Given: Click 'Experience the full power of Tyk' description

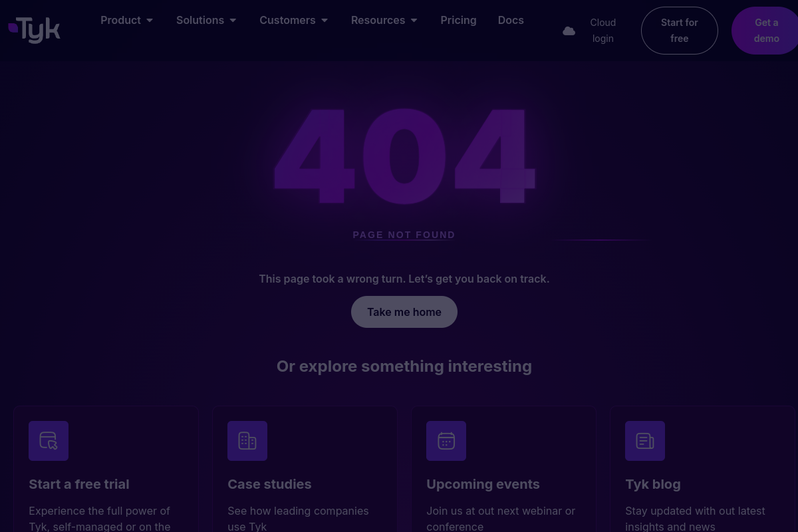Looking at the screenshot, I should tap(100, 519).
